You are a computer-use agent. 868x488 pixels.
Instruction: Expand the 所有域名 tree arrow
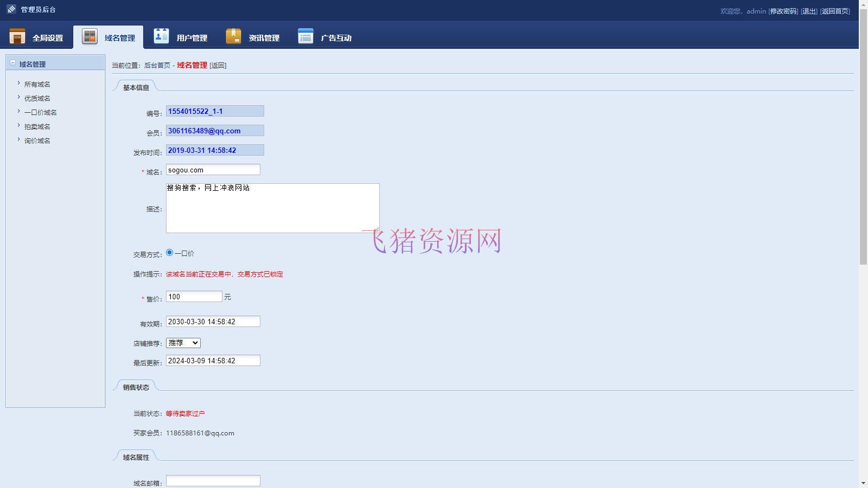(x=18, y=82)
